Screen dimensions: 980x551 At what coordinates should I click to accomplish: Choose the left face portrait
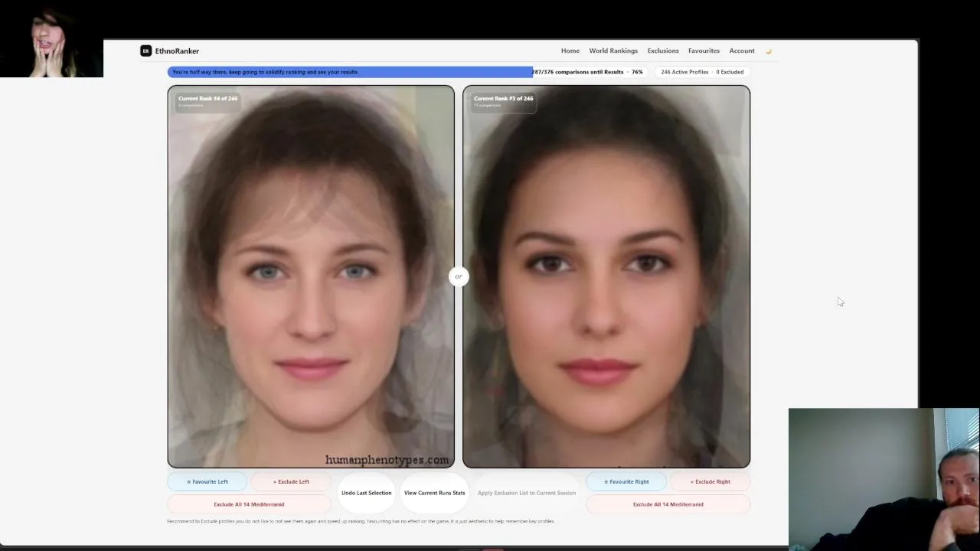coord(311,276)
